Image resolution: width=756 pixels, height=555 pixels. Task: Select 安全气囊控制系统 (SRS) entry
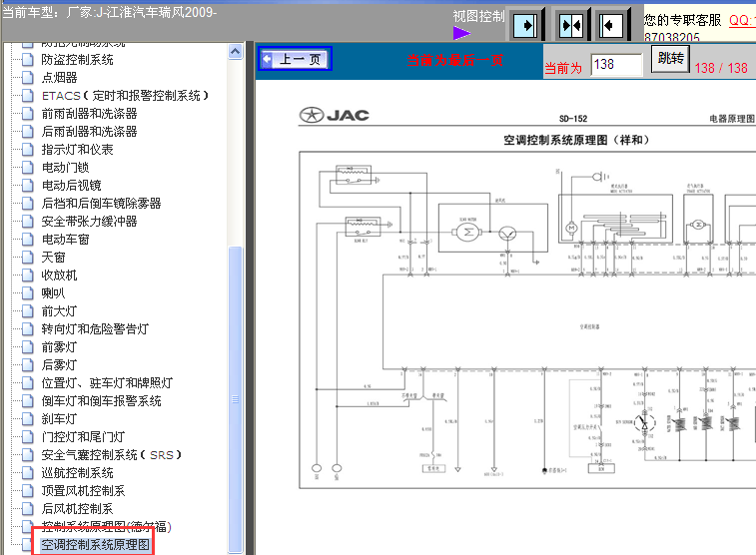[x=112, y=455]
